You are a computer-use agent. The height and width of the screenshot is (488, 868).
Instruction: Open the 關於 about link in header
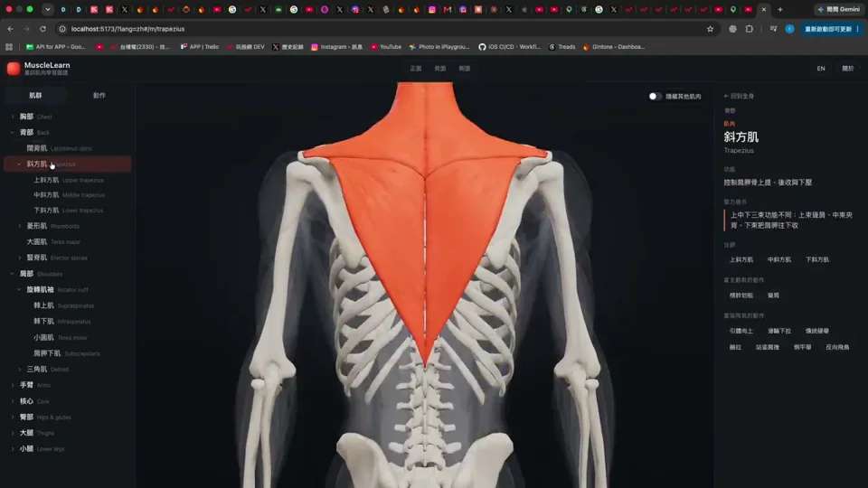click(847, 69)
